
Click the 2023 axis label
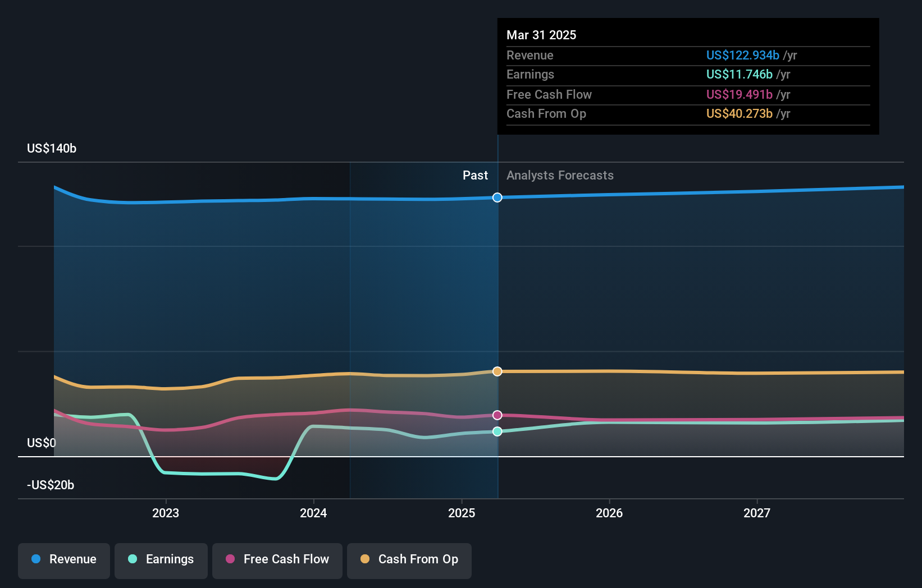coord(166,513)
